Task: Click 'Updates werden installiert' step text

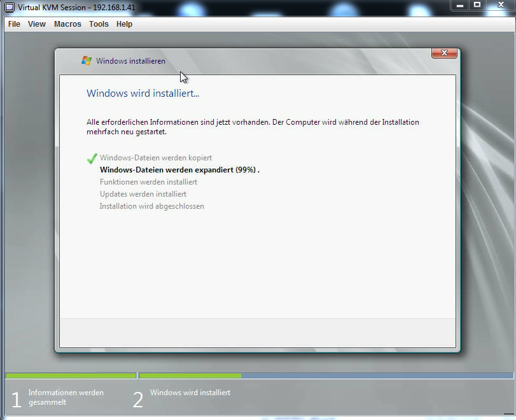Action: (143, 194)
